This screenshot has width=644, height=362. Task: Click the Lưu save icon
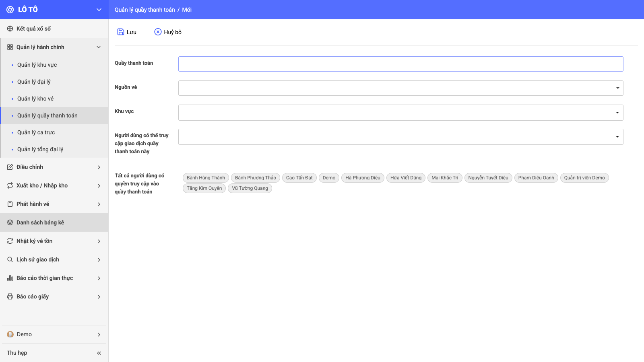pos(120,32)
